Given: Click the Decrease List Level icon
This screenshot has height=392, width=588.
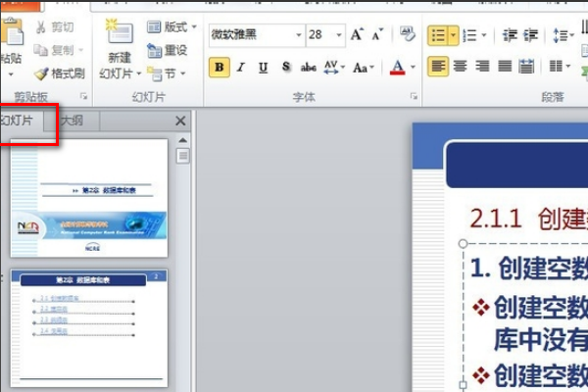Looking at the screenshot, I should click(x=510, y=35).
